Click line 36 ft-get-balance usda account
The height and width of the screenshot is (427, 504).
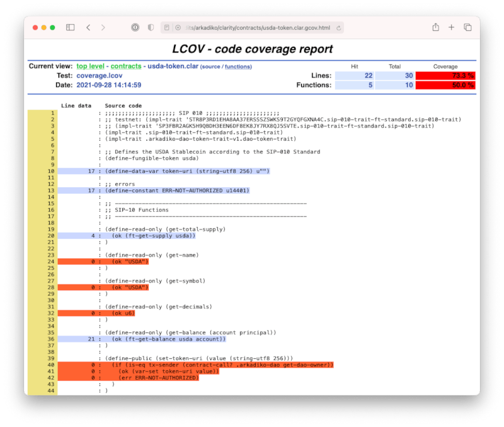click(169, 339)
